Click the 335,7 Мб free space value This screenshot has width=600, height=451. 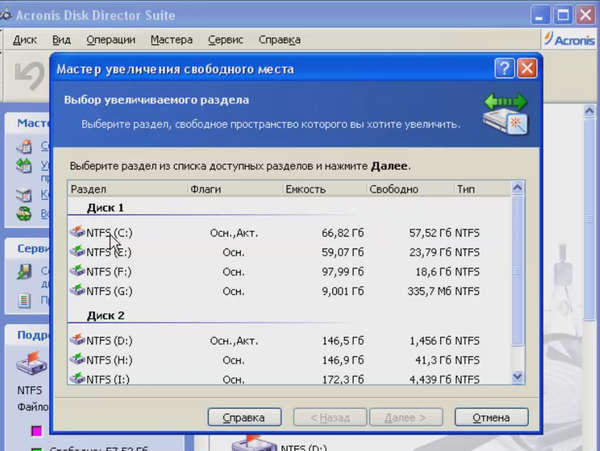(429, 291)
